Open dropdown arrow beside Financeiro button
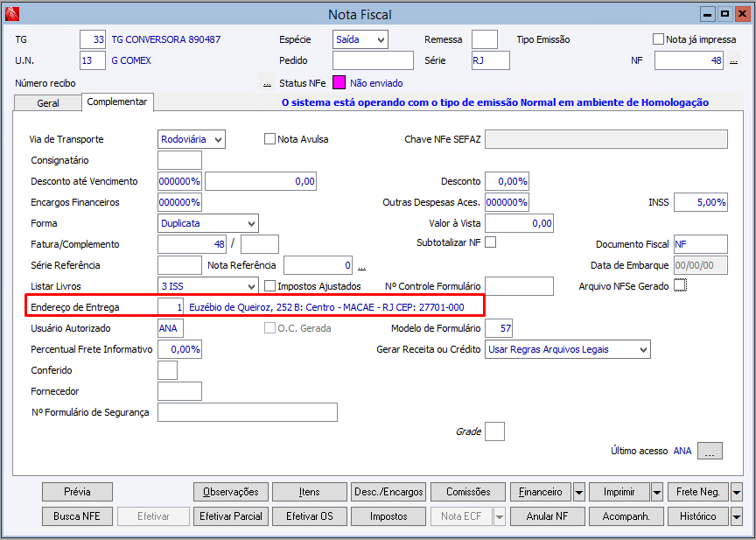The height and width of the screenshot is (540, 756). click(x=579, y=492)
